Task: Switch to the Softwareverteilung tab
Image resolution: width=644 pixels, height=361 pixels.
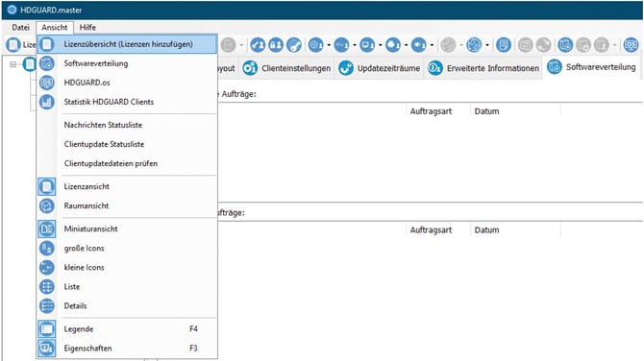Action: pyautogui.click(x=592, y=67)
